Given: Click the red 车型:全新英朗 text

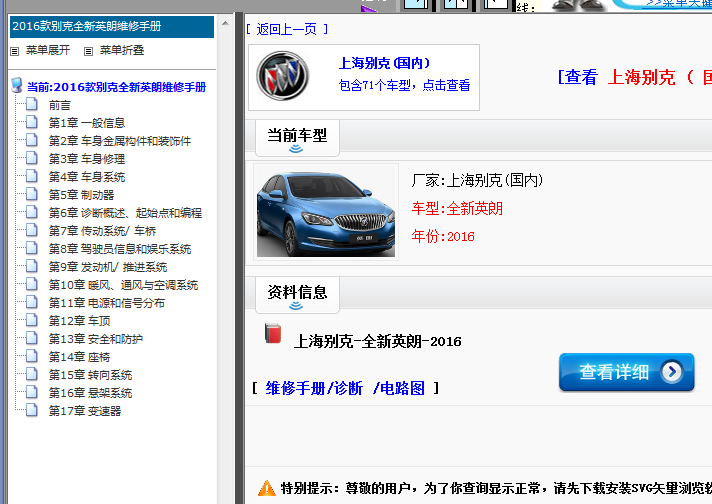Looking at the screenshot, I should pos(457,208).
